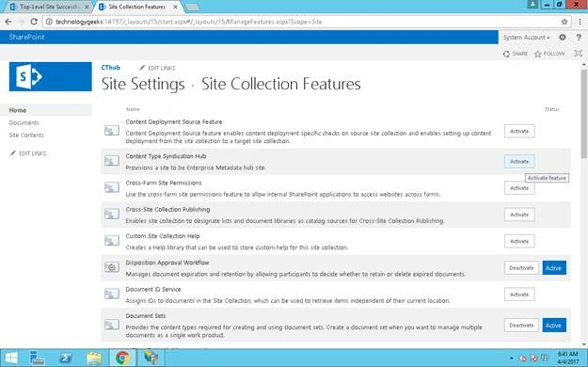This screenshot has height=367, width=588.
Task: Click the Content Deployment Source Feature icon
Action: click(x=112, y=131)
